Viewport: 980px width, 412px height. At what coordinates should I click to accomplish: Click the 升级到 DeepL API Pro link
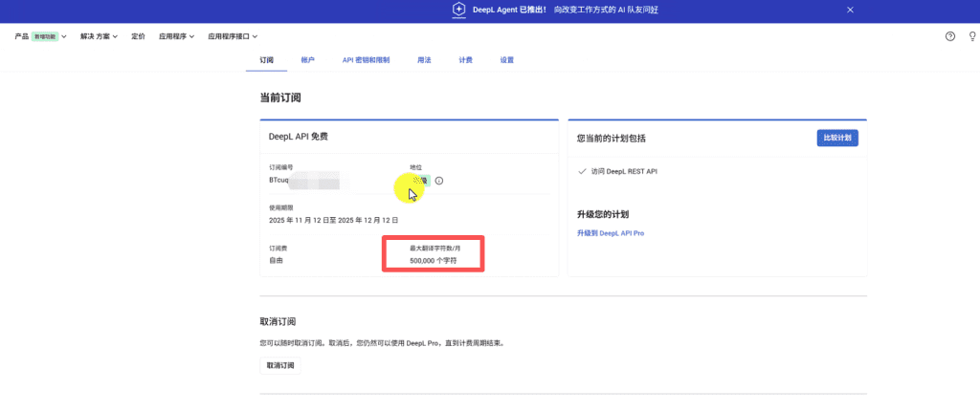coord(611,233)
